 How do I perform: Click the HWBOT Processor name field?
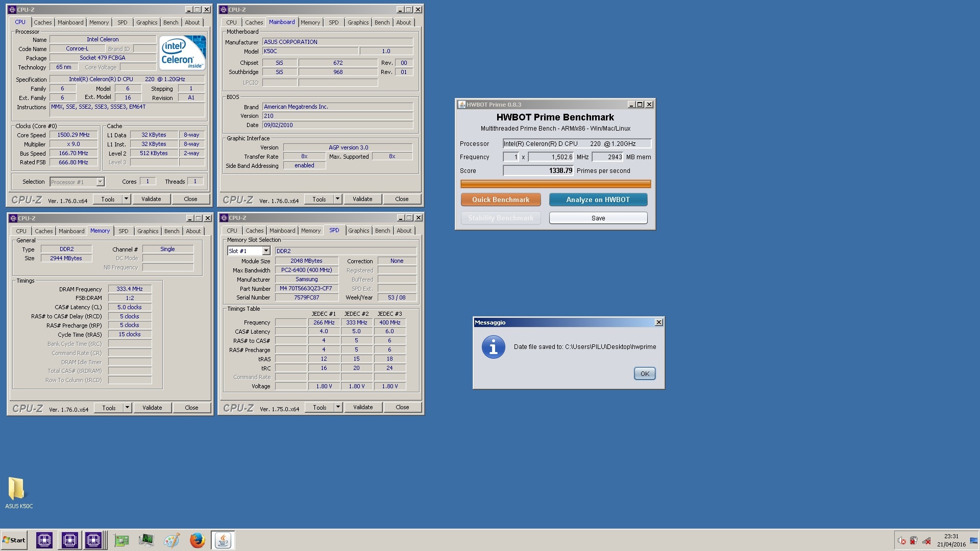pos(577,144)
